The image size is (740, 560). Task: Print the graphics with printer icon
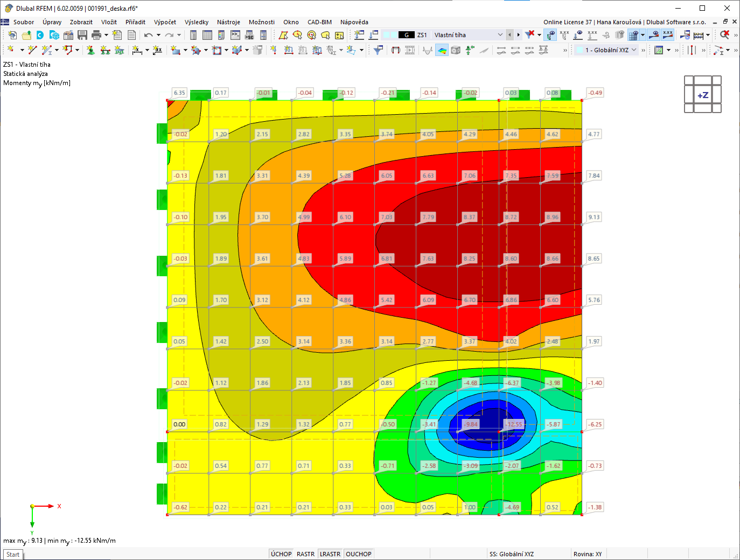point(96,35)
